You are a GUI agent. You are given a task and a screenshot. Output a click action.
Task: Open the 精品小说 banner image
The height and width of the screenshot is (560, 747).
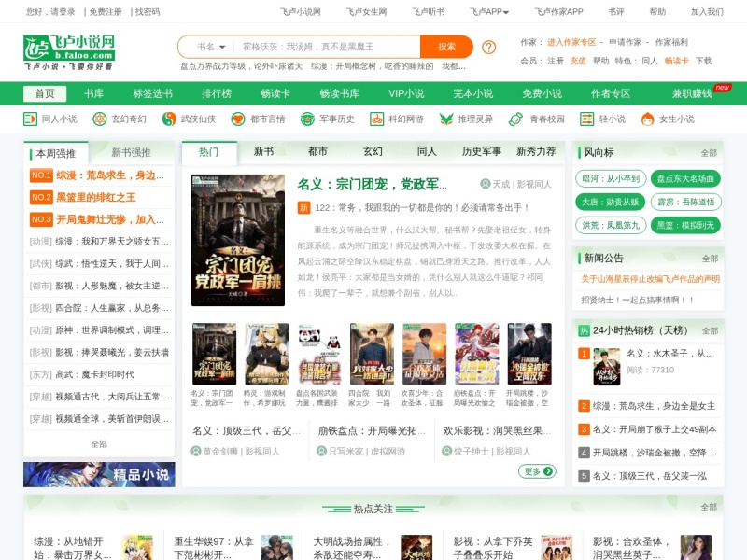(99, 474)
